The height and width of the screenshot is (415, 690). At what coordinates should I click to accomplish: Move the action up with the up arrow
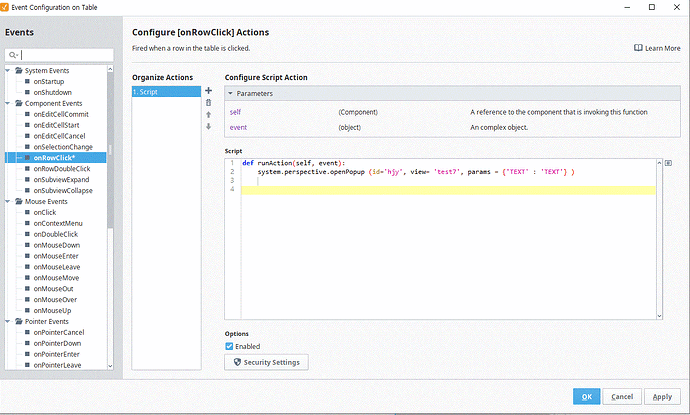point(209,114)
